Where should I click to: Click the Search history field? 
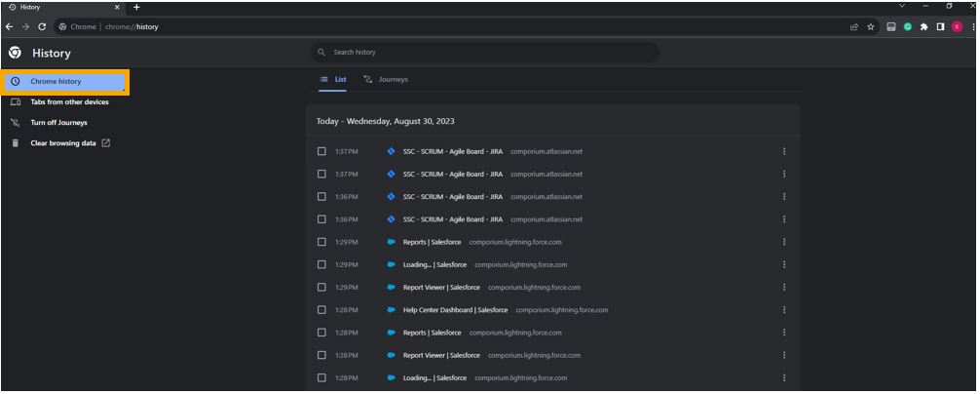485,53
